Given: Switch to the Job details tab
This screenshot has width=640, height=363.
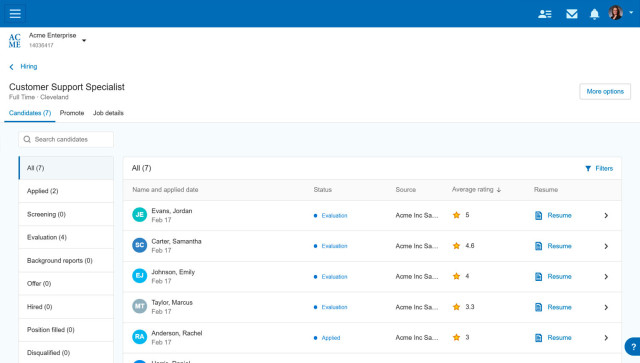Looking at the screenshot, I should click(x=108, y=113).
